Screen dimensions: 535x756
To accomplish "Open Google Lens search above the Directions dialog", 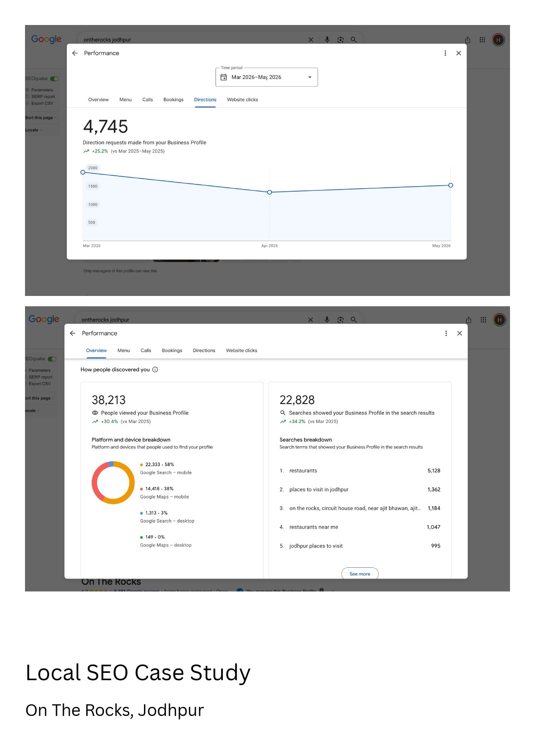I will [x=341, y=40].
